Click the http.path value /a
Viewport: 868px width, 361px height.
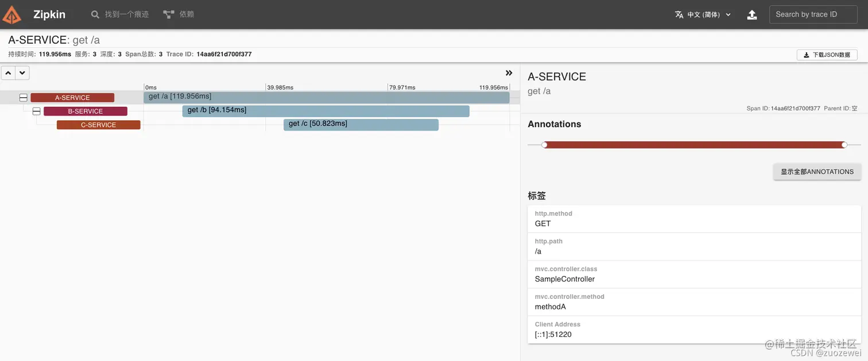538,251
